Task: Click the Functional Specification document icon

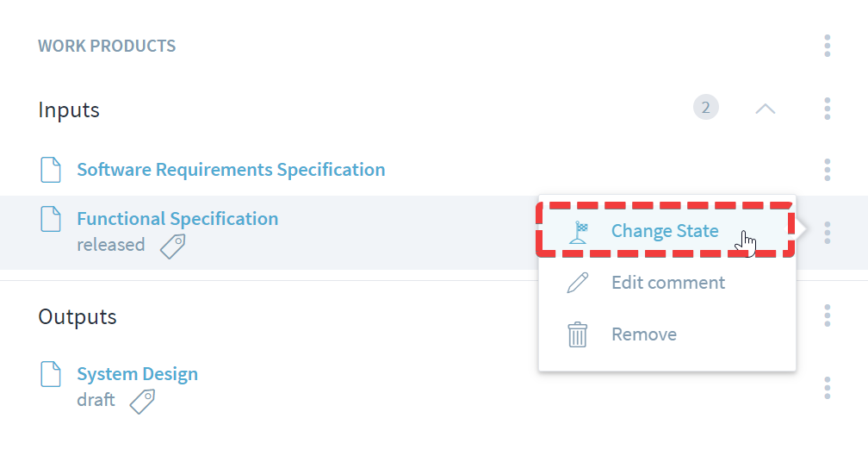Action: tap(52, 219)
